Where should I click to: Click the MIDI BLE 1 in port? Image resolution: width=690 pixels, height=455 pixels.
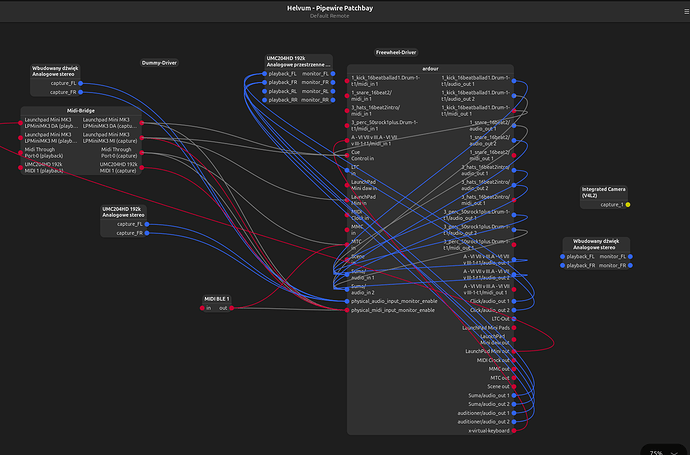click(x=209, y=308)
